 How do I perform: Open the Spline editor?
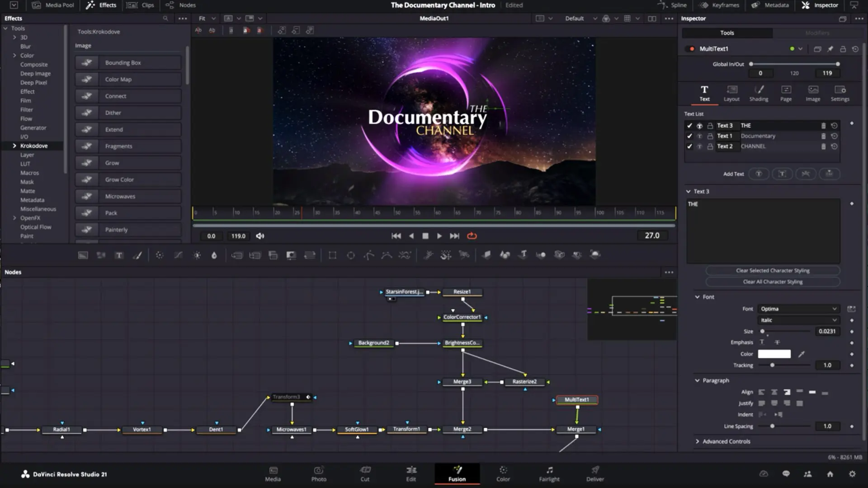[x=673, y=5]
